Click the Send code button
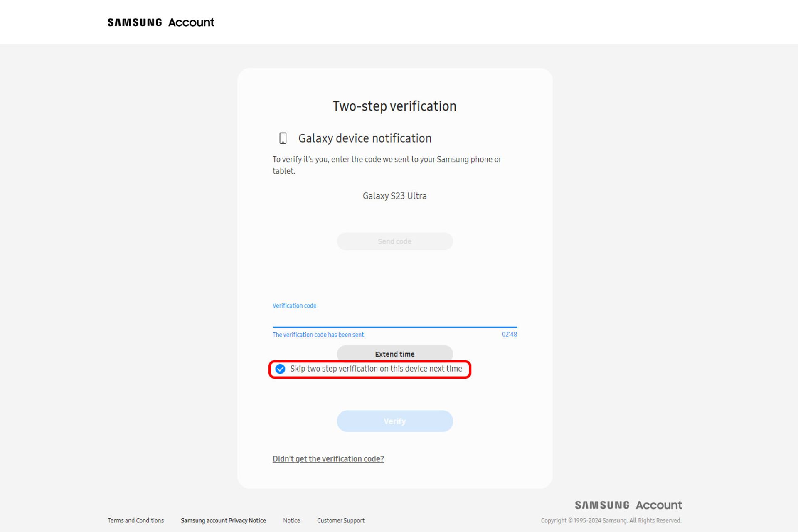The height and width of the screenshot is (532, 798). (394, 241)
